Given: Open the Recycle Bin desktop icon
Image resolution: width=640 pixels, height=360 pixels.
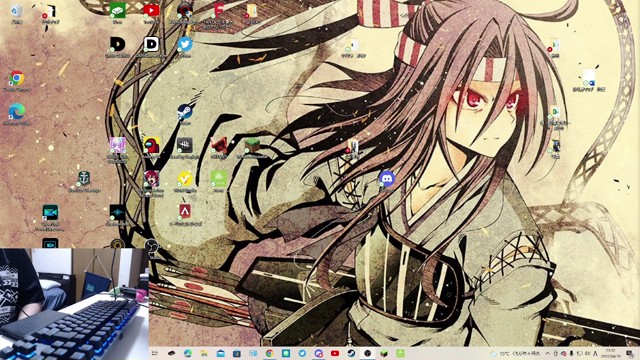Looking at the screenshot, I should (16, 11).
